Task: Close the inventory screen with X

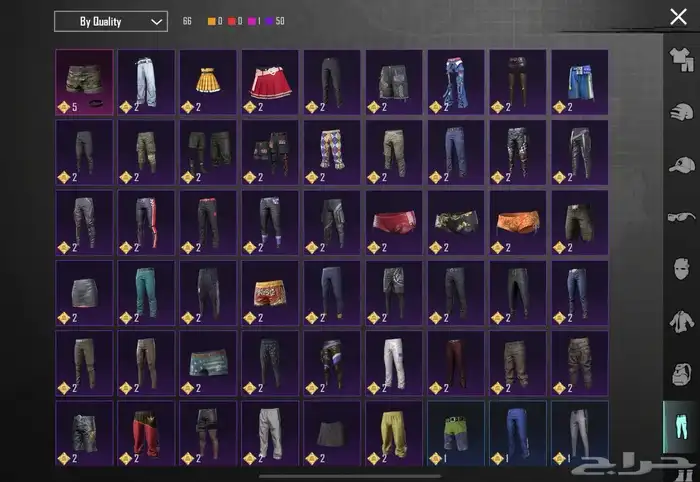Action: [x=678, y=17]
